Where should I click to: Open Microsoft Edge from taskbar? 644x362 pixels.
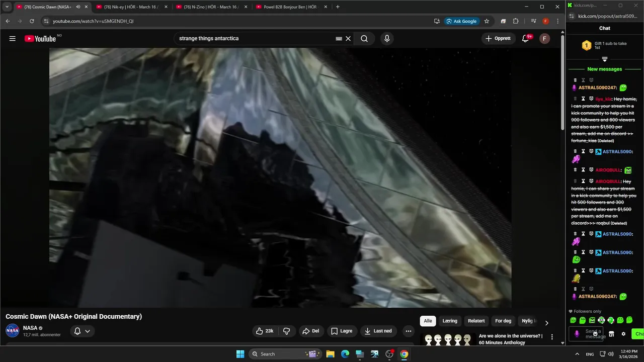(345, 354)
